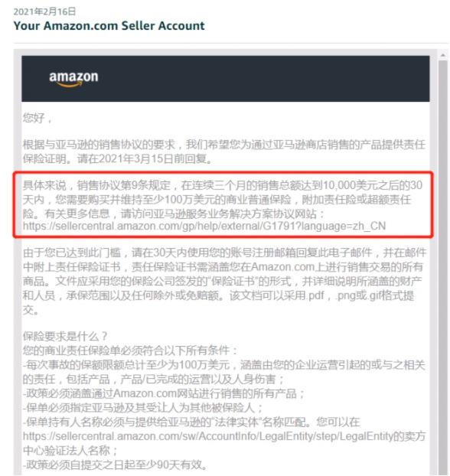This screenshot has height=476, width=450.
Task: Click the greeting '您好，'
Action: pos(38,118)
